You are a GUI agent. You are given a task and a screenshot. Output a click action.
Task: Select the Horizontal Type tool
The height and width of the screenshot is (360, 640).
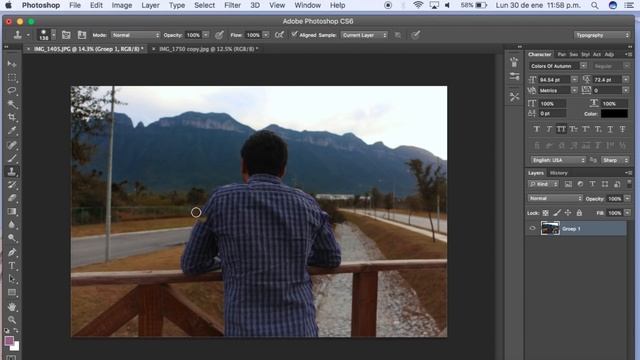pos(12,266)
